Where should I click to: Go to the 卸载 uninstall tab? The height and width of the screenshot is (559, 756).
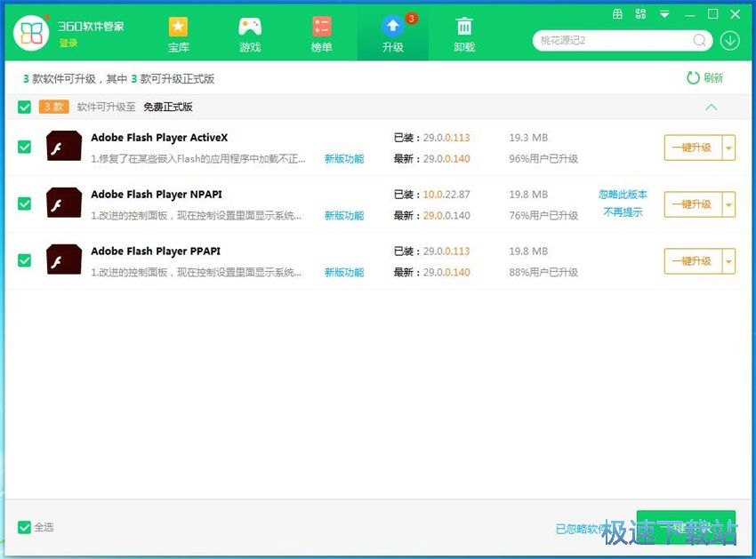[464, 34]
